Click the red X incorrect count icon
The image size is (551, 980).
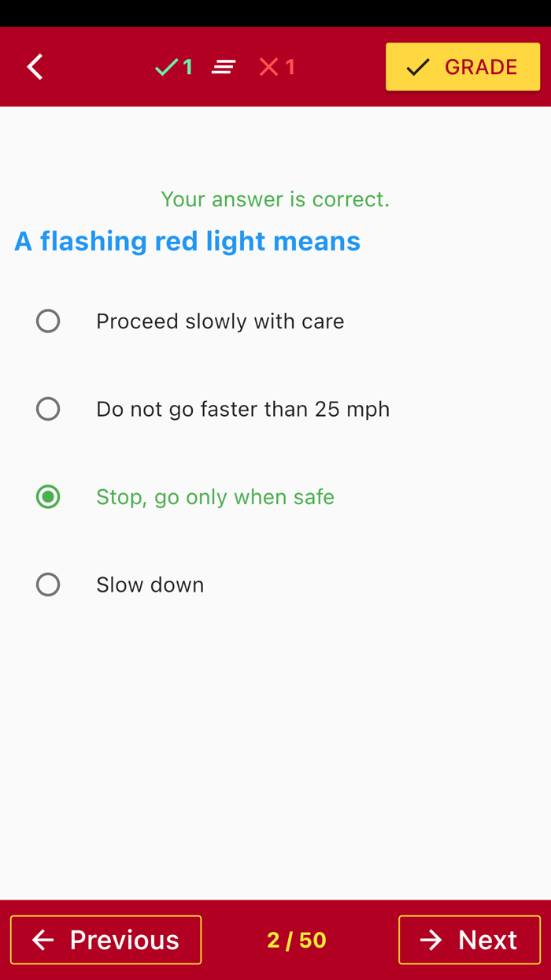tap(268, 67)
